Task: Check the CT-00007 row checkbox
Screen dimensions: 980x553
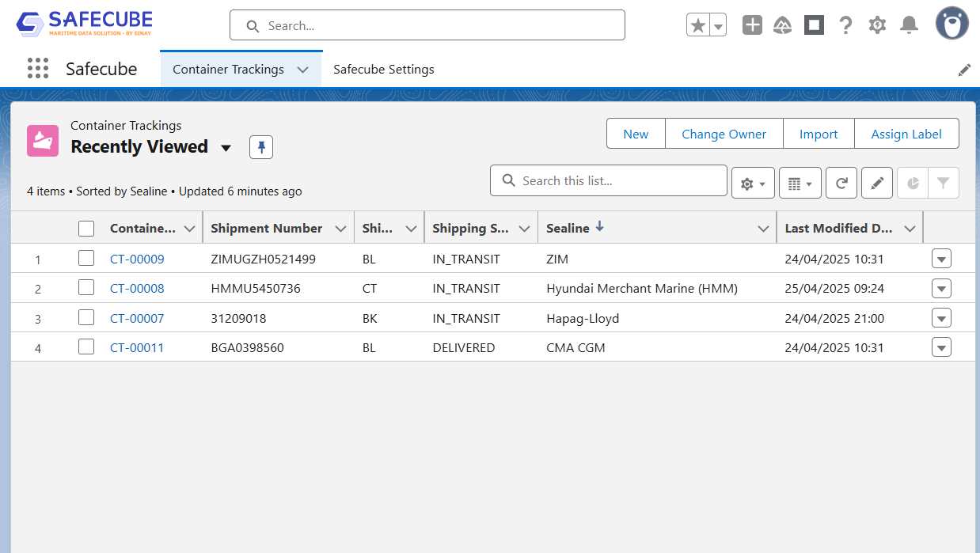Action: point(86,317)
